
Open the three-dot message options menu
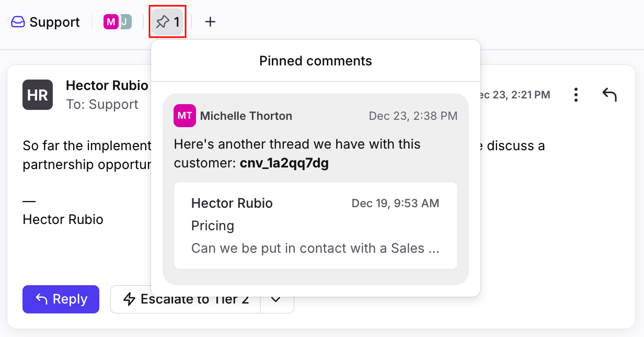576,95
